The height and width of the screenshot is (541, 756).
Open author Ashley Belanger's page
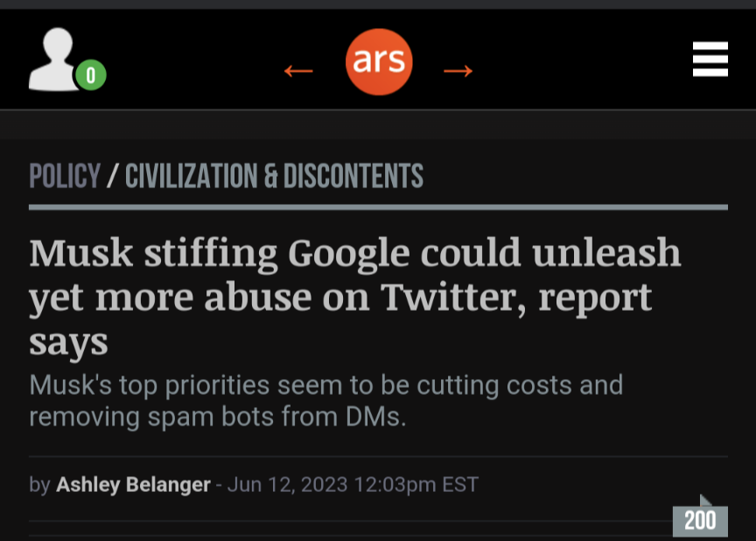[133, 484]
